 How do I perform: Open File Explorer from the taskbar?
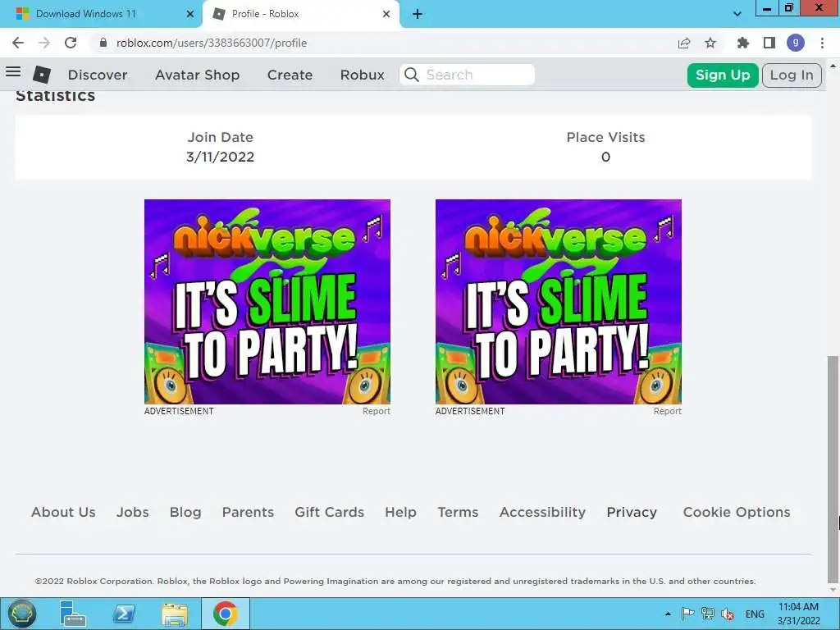[175, 614]
